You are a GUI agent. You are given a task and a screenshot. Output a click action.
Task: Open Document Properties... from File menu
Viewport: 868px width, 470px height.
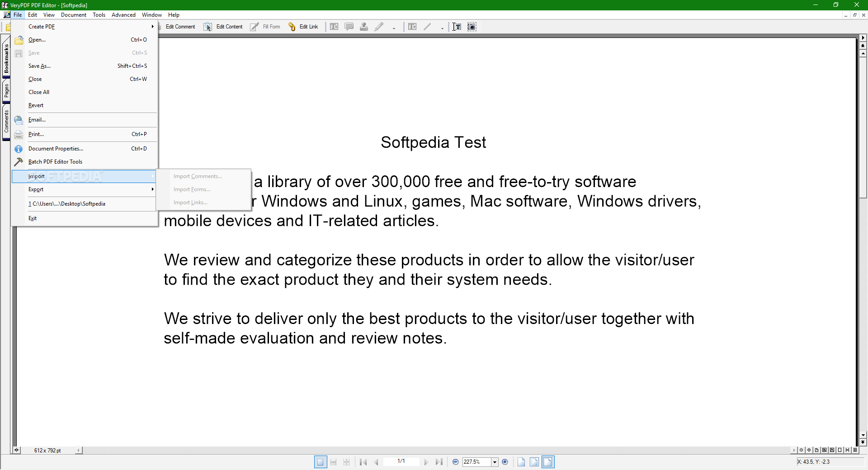[x=85, y=149]
